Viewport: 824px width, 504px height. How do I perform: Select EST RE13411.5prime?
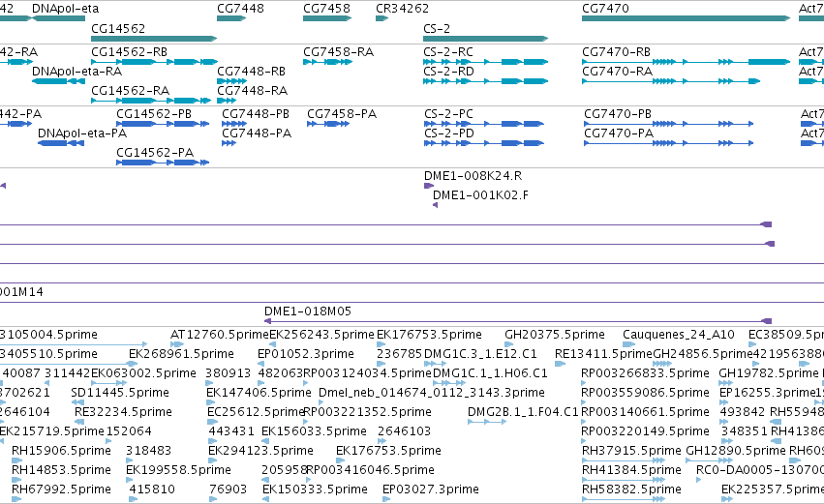603,353
